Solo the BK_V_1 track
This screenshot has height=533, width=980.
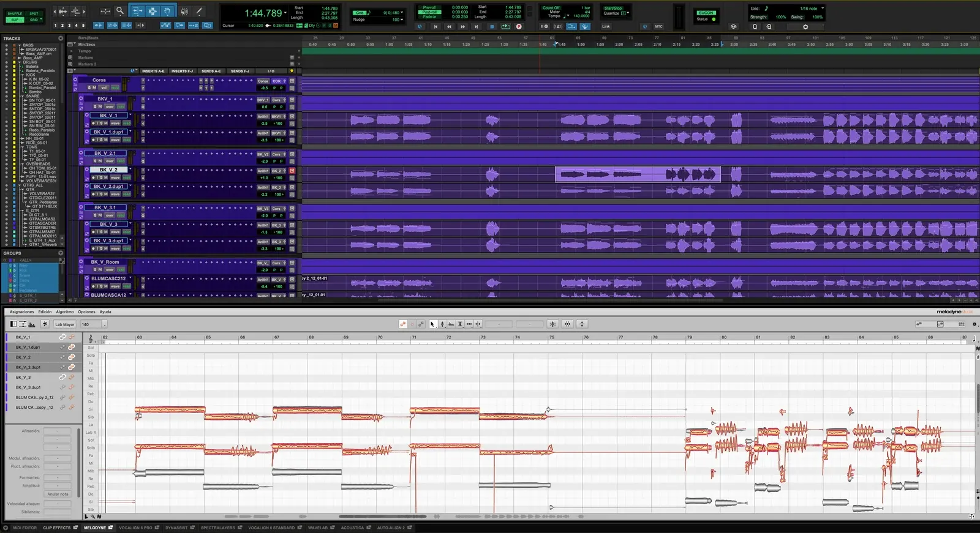(x=100, y=123)
